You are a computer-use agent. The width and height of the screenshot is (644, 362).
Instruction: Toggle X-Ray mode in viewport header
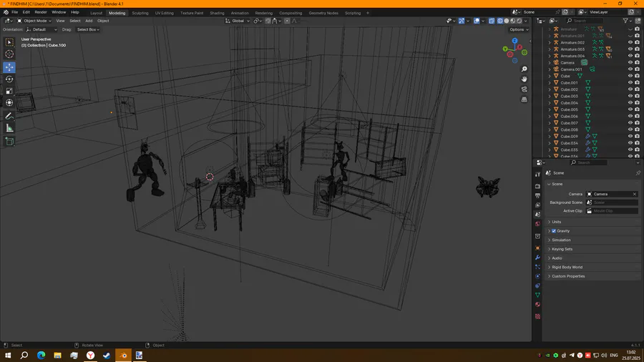[x=492, y=21]
